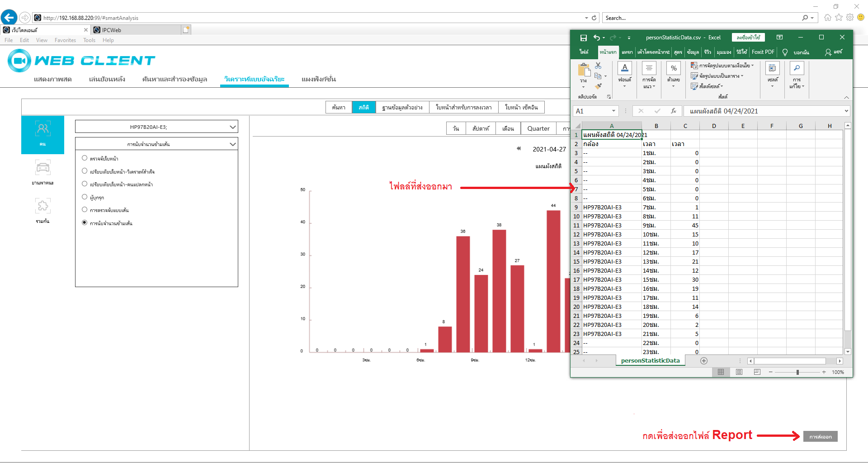Click the การส่งออก export button
Image resolution: width=868 pixels, height=463 pixels.
820,436
